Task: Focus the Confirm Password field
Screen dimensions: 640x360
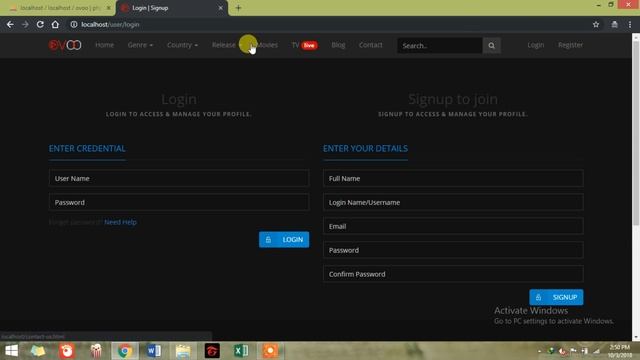Action: point(453,274)
